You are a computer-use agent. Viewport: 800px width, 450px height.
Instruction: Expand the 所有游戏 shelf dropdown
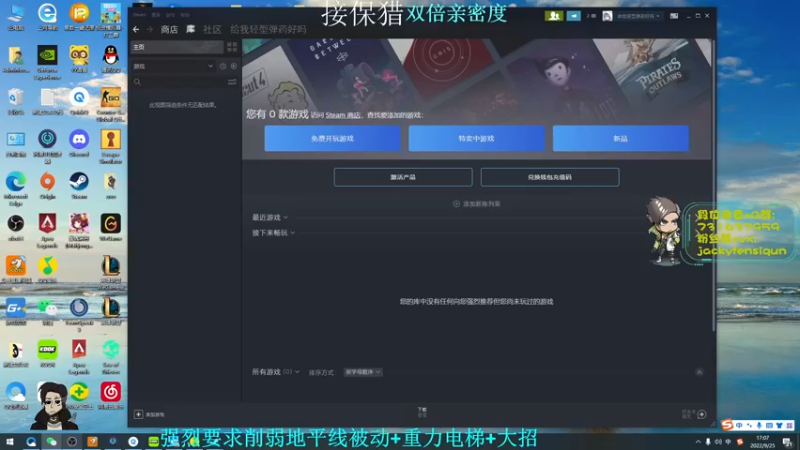coord(276,372)
